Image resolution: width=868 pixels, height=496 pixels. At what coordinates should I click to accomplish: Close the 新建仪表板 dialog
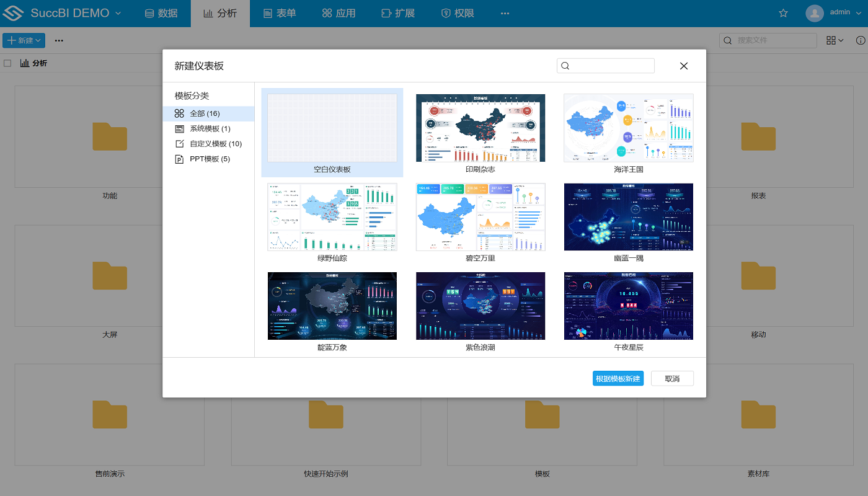pyautogui.click(x=683, y=66)
